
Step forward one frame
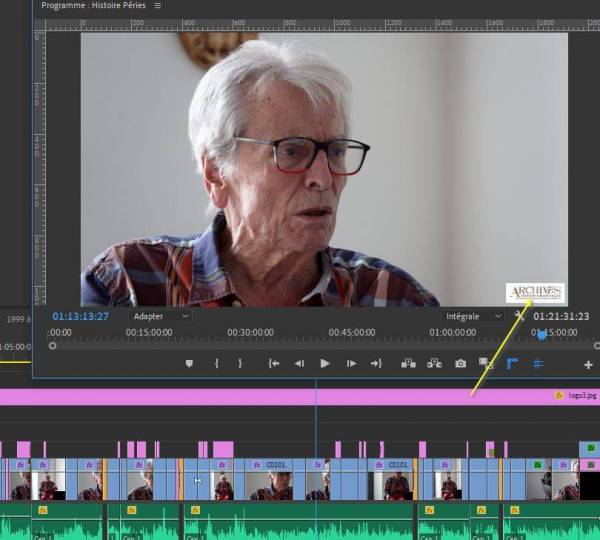(351, 364)
